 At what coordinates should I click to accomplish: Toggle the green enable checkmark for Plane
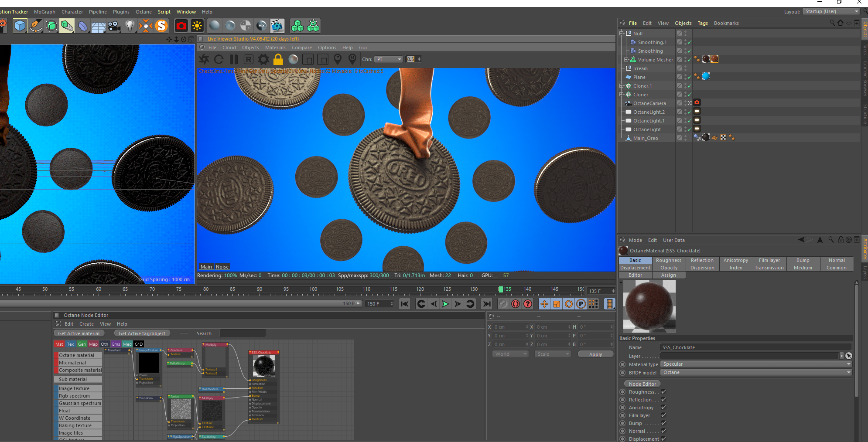pyautogui.click(x=689, y=78)
